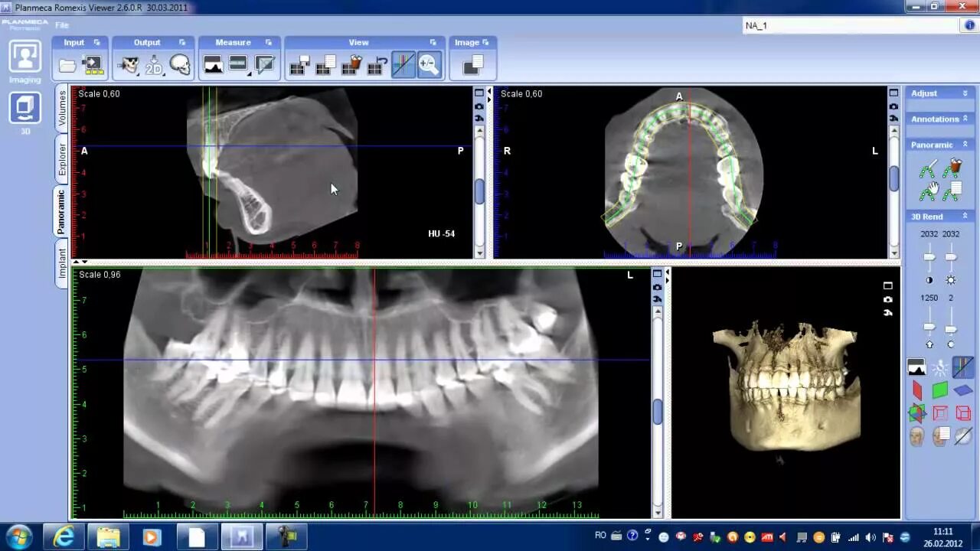980x551 pixels.
Task: Toggle the zoom magnifier tool in View
Action: click(x=429, y=65)
